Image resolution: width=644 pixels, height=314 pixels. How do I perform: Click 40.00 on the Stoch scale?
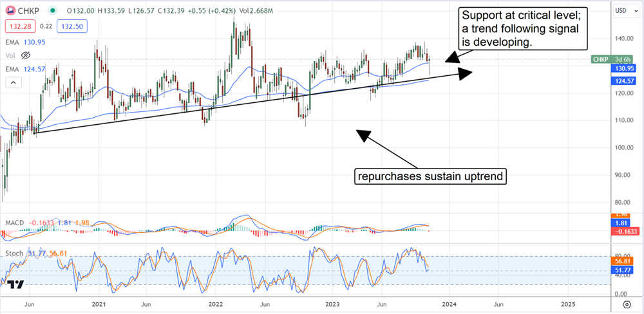622,276
